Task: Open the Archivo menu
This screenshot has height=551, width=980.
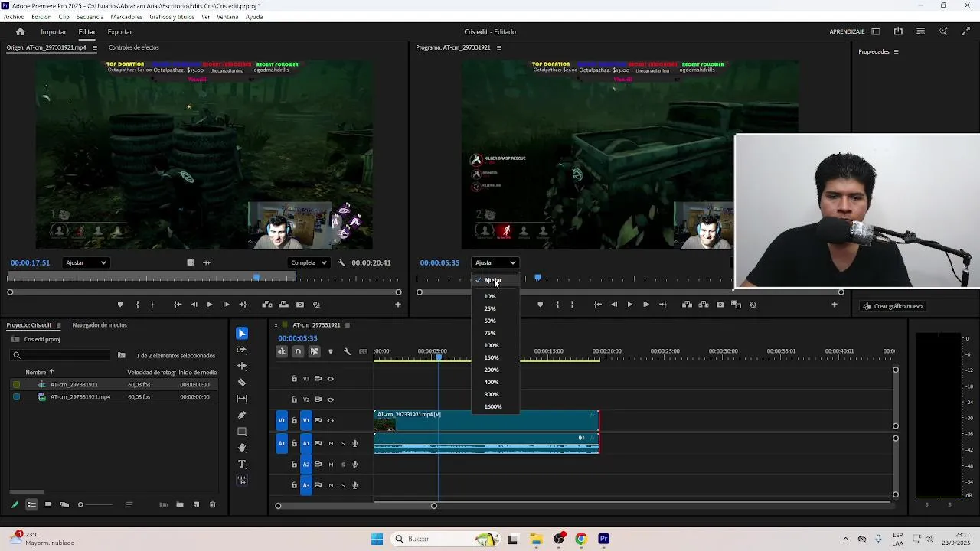Action: 14,17
